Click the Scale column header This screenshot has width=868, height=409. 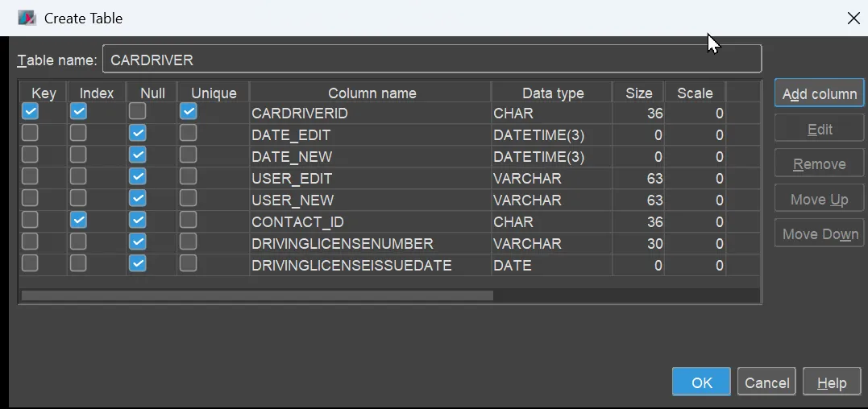(695, 93)
